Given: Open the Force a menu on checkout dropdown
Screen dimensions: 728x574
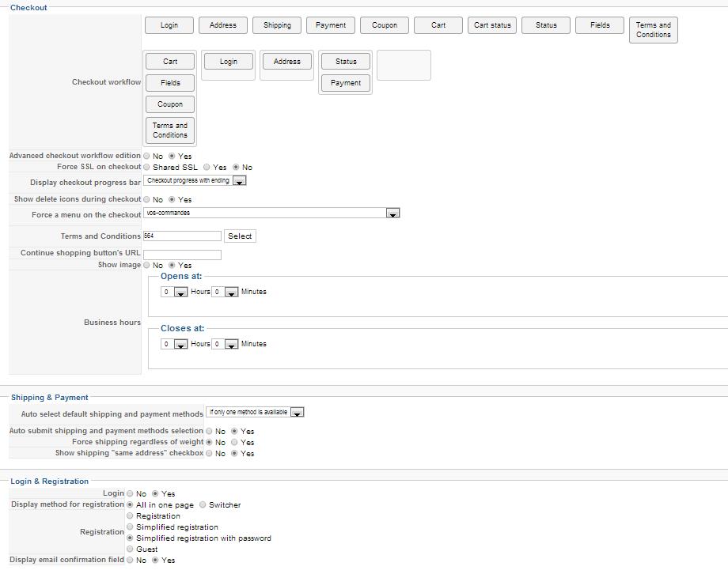Looking at the screenshot, I should point(271,213).
